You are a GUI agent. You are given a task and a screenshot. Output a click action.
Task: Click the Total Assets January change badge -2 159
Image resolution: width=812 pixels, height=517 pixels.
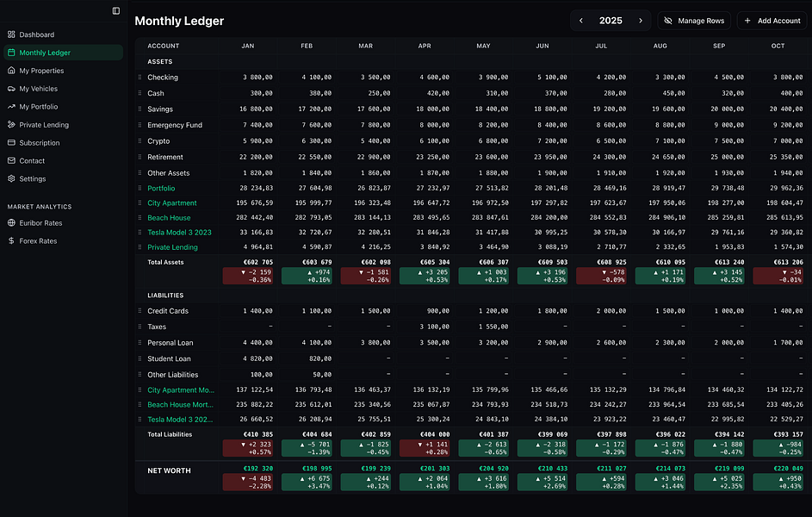(x=247, y=276)
